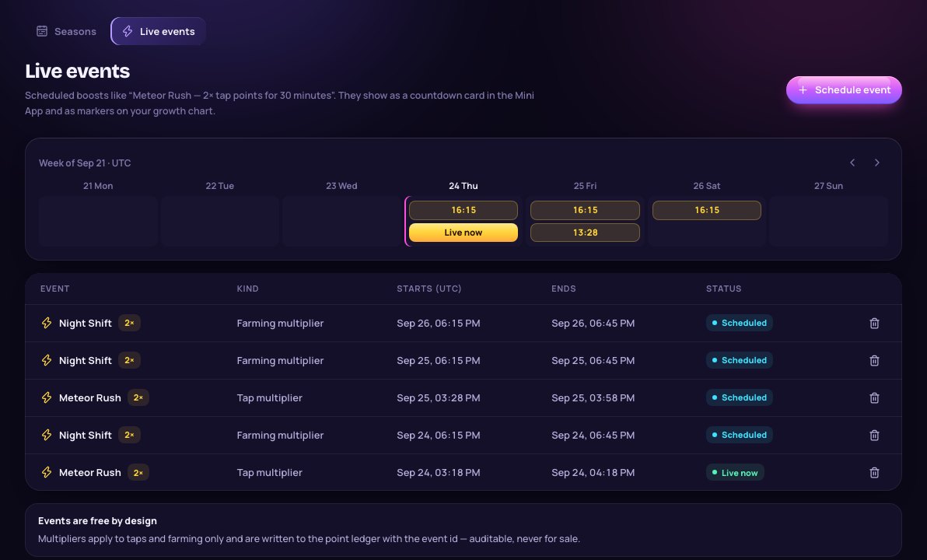Screen dimensions: 927x560
Task: Click the bolt icon of Sep 25 Night Shift
Action: (x=47, y=360)
